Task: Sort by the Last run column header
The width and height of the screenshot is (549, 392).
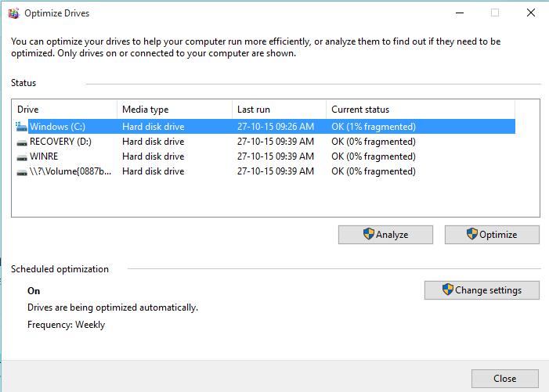Action: pyautogui.click(x=279, y=110)
